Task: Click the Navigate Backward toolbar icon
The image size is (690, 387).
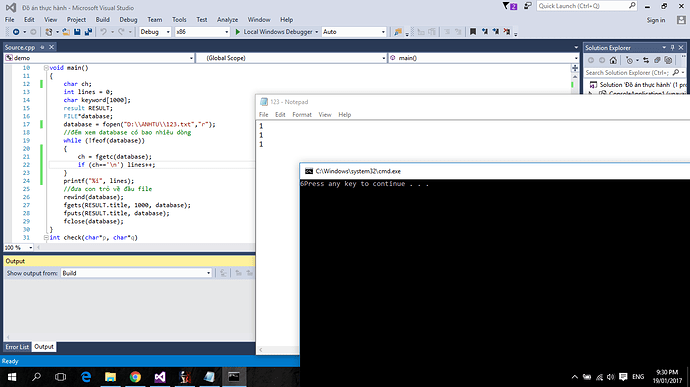Action: [16, 32]
